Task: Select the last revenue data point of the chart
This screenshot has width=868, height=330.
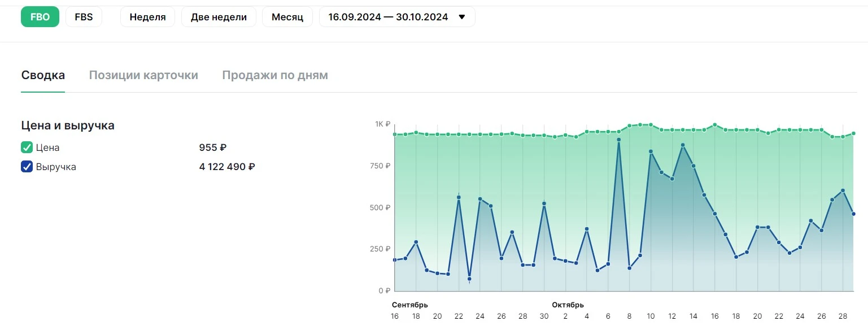Action: tap(854, 214)
